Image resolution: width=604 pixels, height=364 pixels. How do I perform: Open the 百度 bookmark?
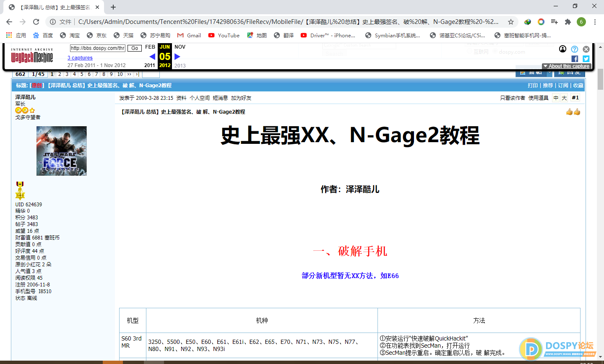pyautogui.click(x=43, y=35)
